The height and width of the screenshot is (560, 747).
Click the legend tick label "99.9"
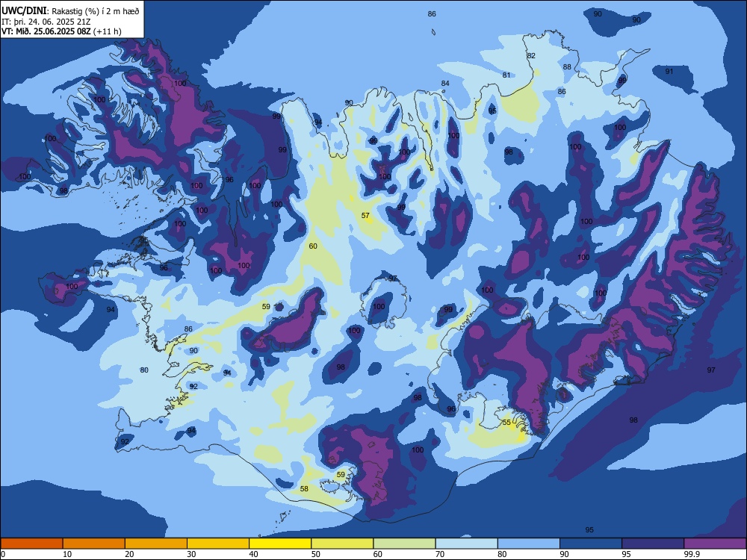pyautogui.click(x=691, y=554)
